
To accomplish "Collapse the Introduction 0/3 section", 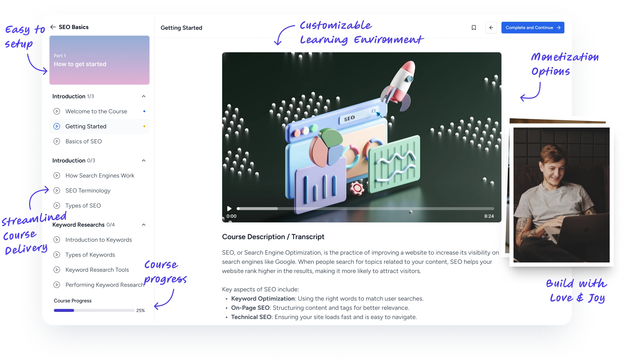I will (143, 161).
